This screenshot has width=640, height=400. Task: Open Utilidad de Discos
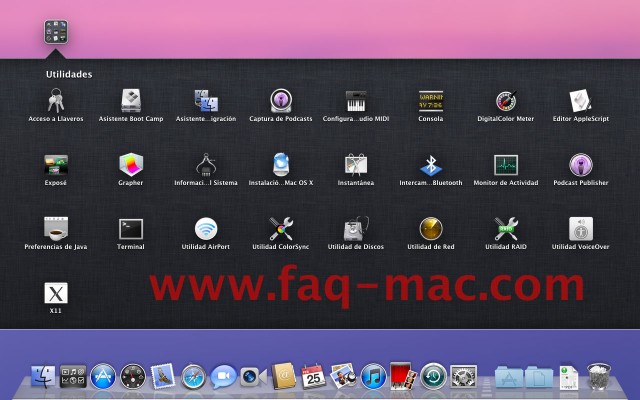(356, 229)
